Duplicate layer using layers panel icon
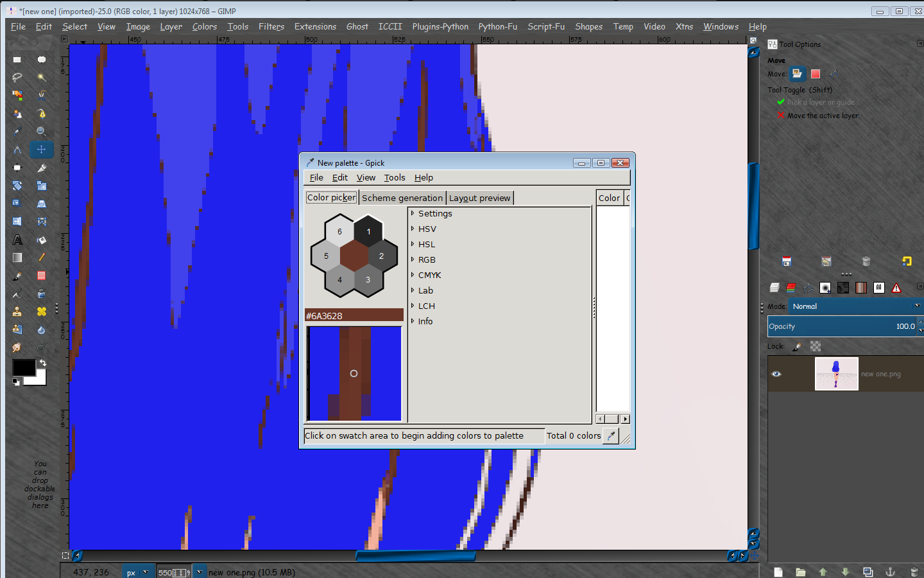Screen dimensions: 924x578 tap(868, 572)
